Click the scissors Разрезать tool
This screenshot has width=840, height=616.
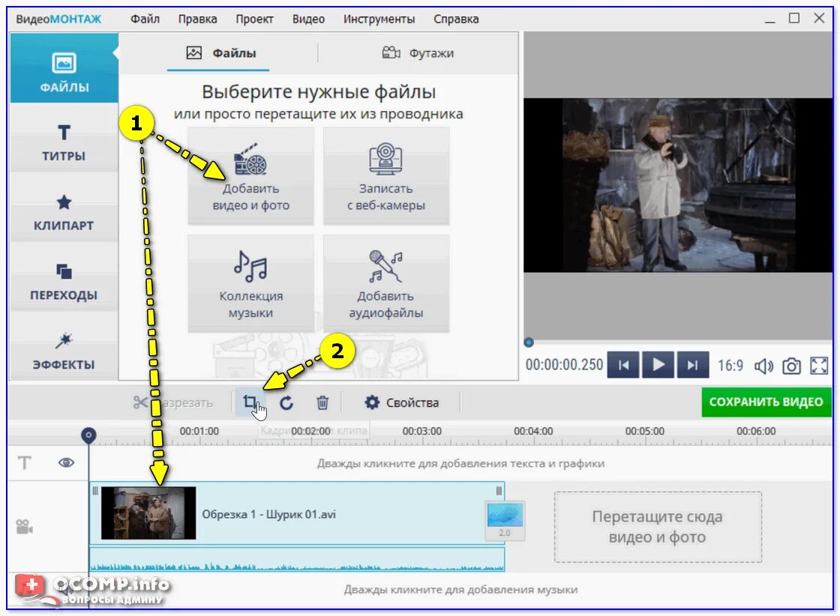[x=172, y=402]
